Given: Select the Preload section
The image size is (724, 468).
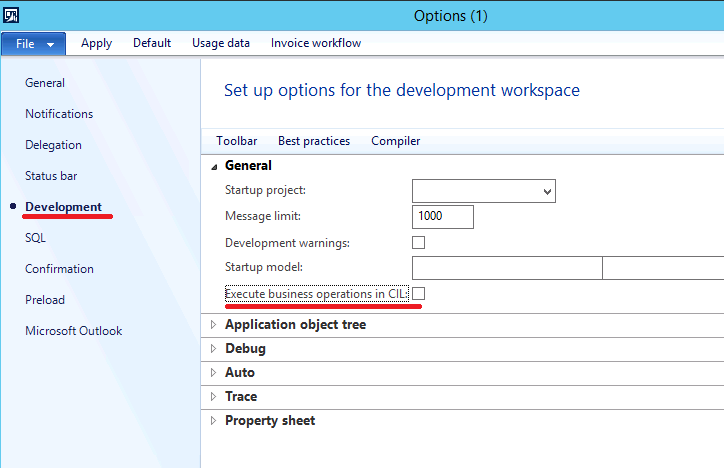Looking at the screenshot, I should [x=45, y=300].
